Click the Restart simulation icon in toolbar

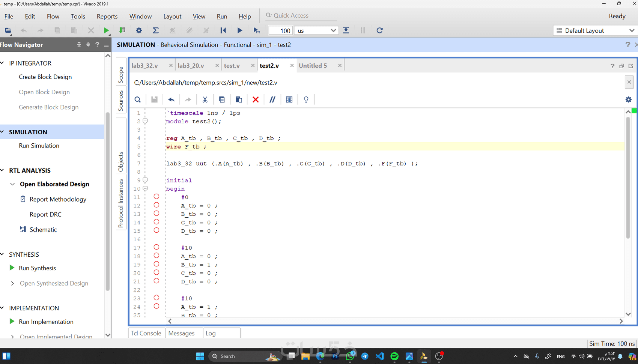(223, 30)
